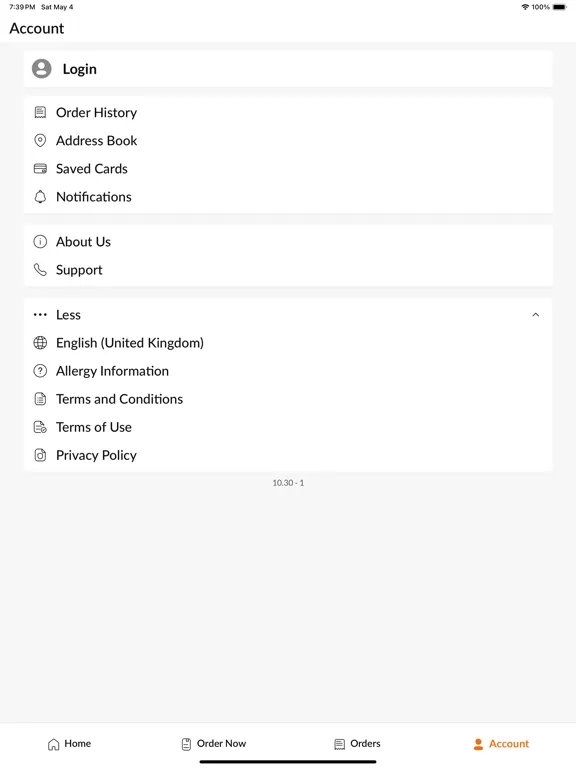Viewport: 576px width, 768px height.
Task: Tap the Allergy Information question mark icon
Action: [40, 371]
